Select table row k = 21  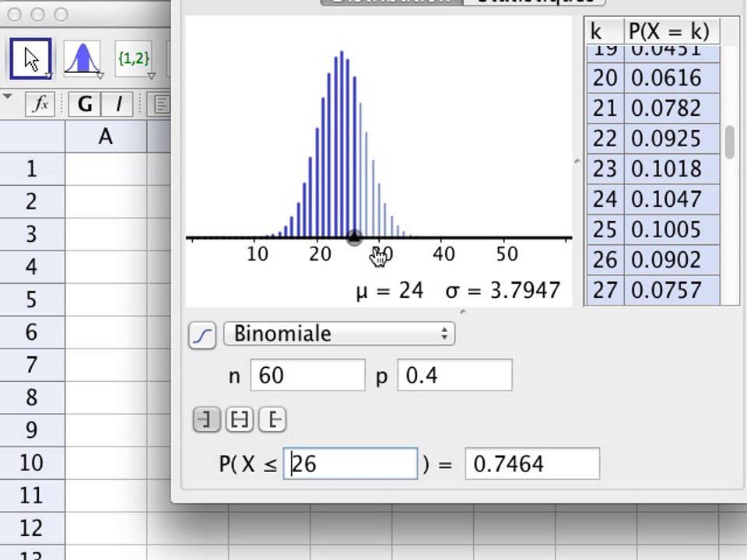653,108
